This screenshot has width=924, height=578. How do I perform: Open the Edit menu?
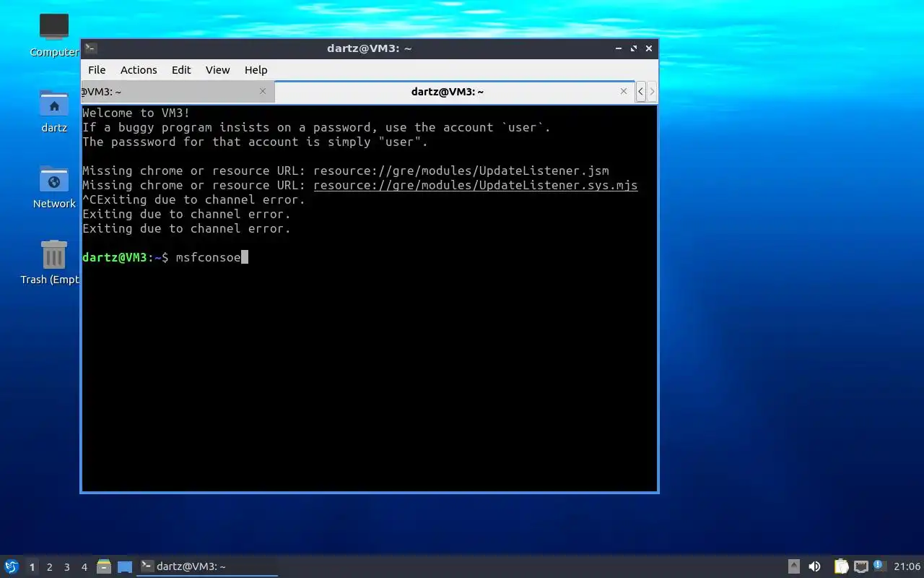coord(181,70)
